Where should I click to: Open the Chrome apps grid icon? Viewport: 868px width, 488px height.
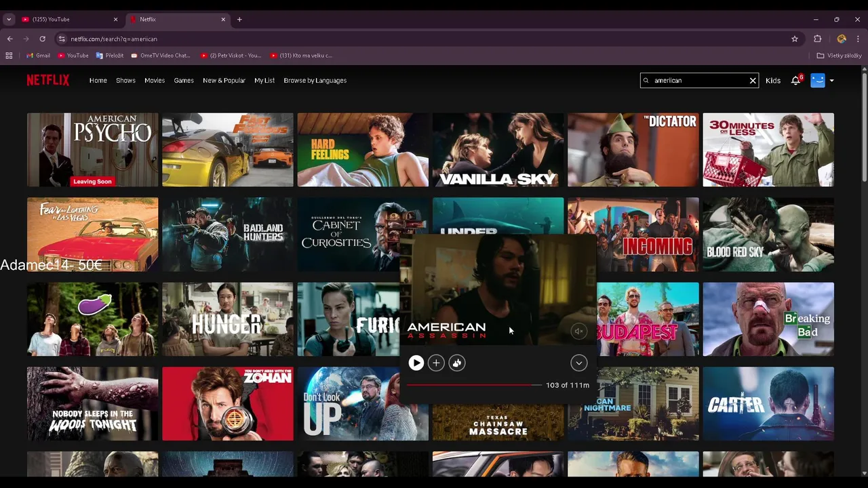pos(9,56)
